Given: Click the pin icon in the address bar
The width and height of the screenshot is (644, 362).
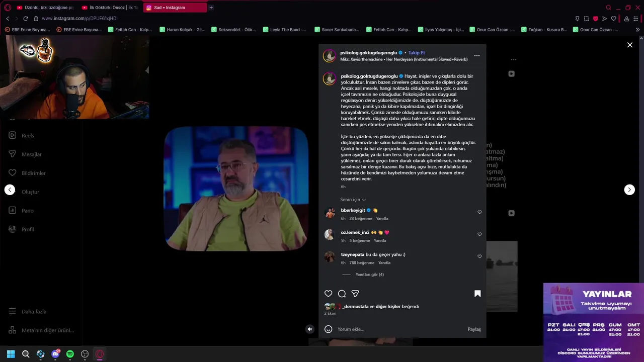Looking at the screenshot, I should [577, 19].
